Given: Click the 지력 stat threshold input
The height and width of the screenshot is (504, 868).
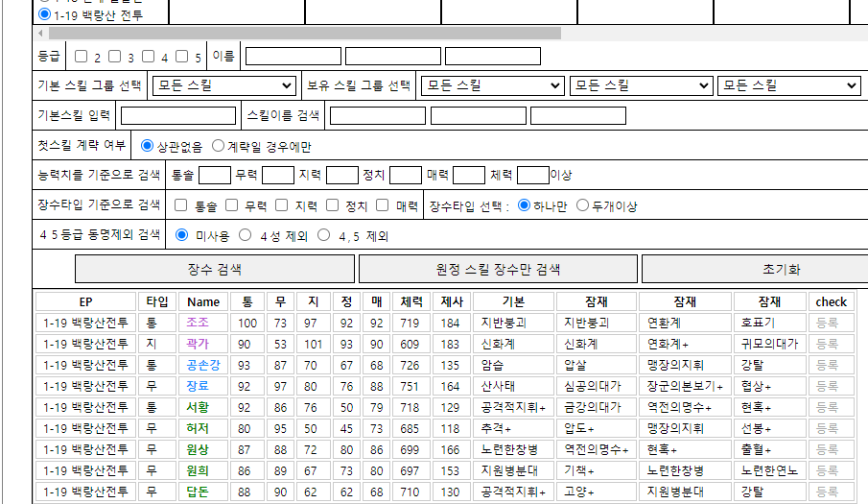Looking at the screenshot, I should (x=342, y=176).
